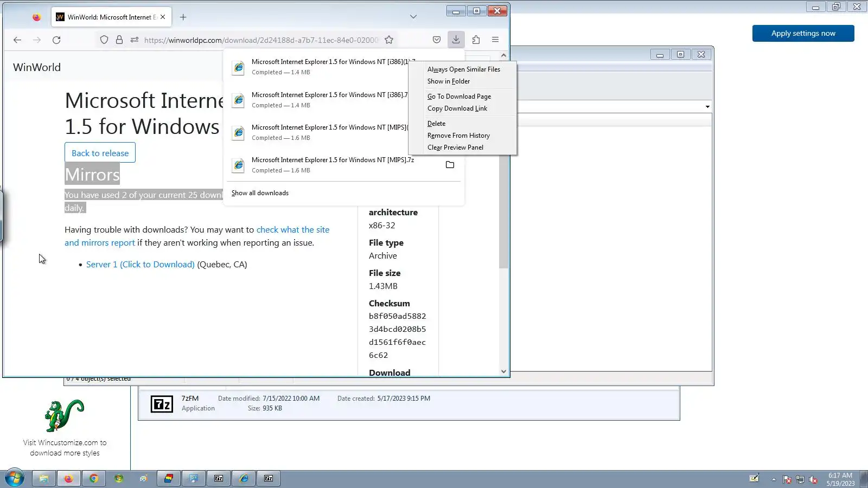This screenshot has width=868, height=488.
Task: Open Windows Explorer from the taskbar
Action: (44, 478)
